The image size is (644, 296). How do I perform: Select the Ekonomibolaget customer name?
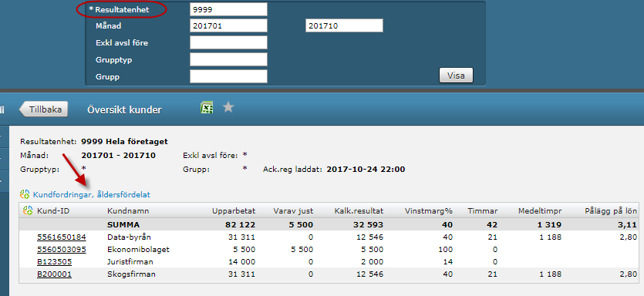[138, 249]
